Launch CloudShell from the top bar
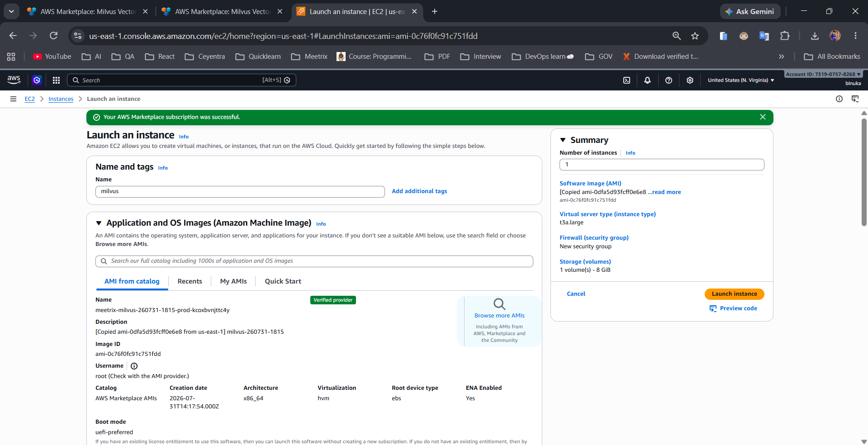This screenshot has height=445, width=868. pyautogui.click(x=626, y=80)
